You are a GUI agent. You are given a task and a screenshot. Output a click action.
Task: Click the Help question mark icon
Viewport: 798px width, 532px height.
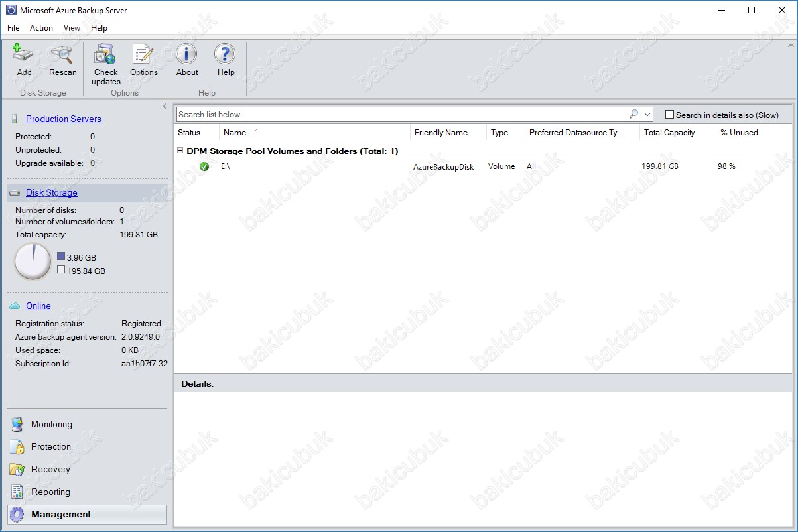226,54
